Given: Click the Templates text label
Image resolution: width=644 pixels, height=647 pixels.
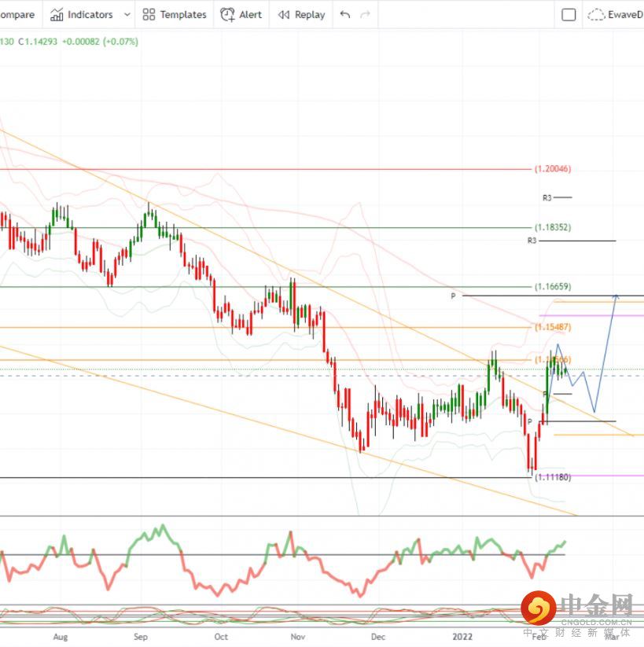Looking at the screenshot, I should coord(183,15).
